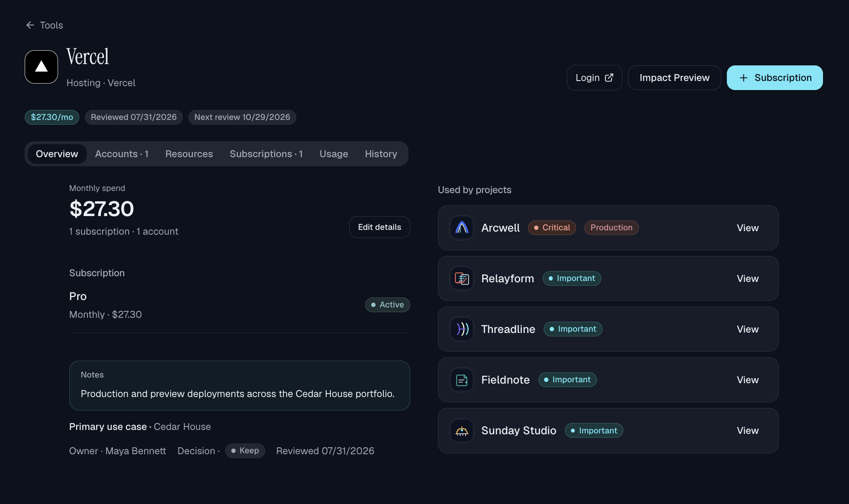
Task: View the Arcwell project
Action: (x=748, y=228)
